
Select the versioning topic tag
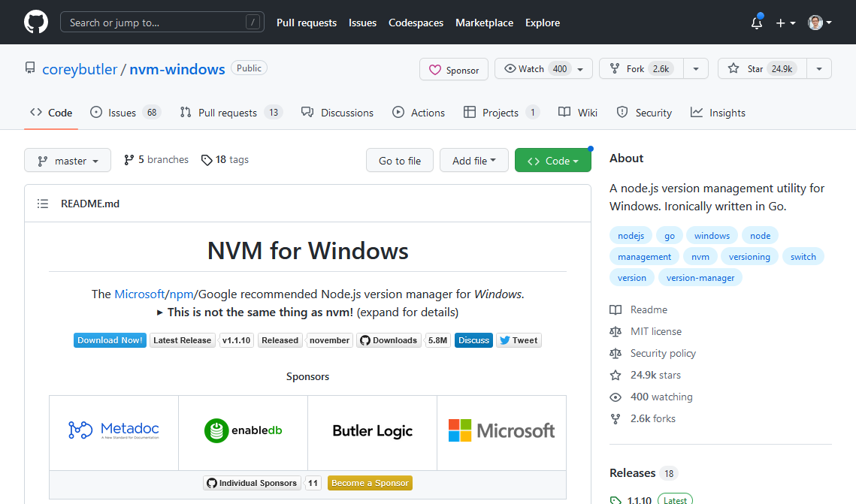[749, 257]
